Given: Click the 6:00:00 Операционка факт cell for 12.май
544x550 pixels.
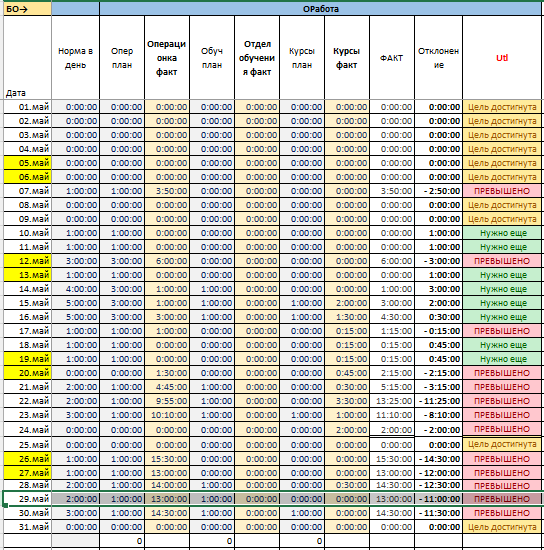Looking at the screenshot, I should pyautogui.click(x=167, y=261).
